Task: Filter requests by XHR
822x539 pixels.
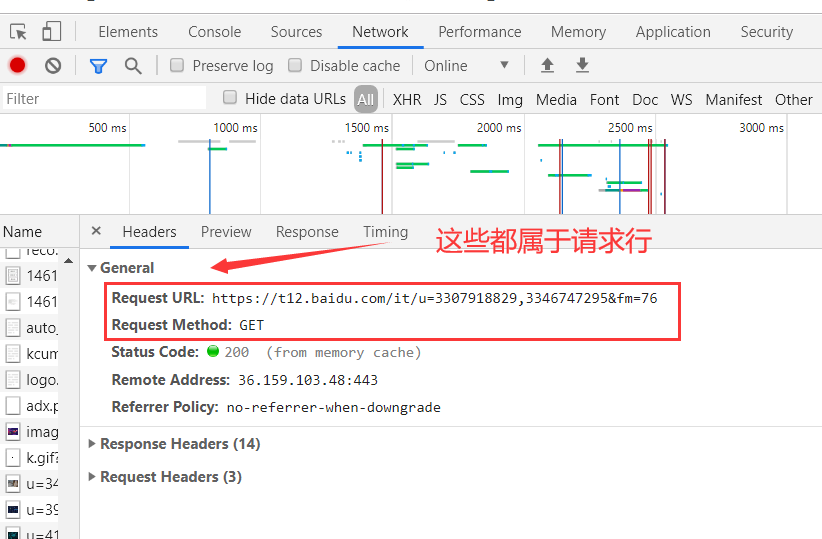Action: click(407, 100)
